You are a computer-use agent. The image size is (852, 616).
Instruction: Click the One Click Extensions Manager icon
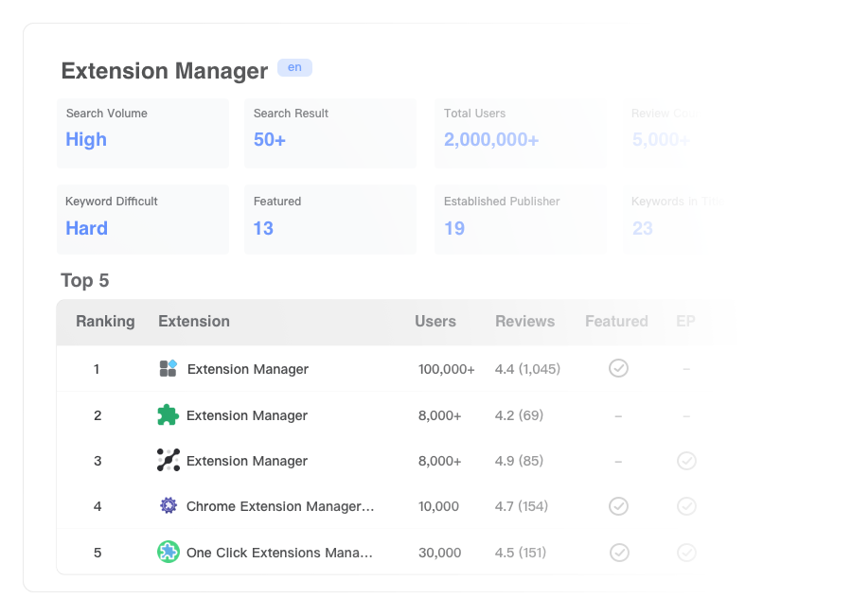[168, 552]
